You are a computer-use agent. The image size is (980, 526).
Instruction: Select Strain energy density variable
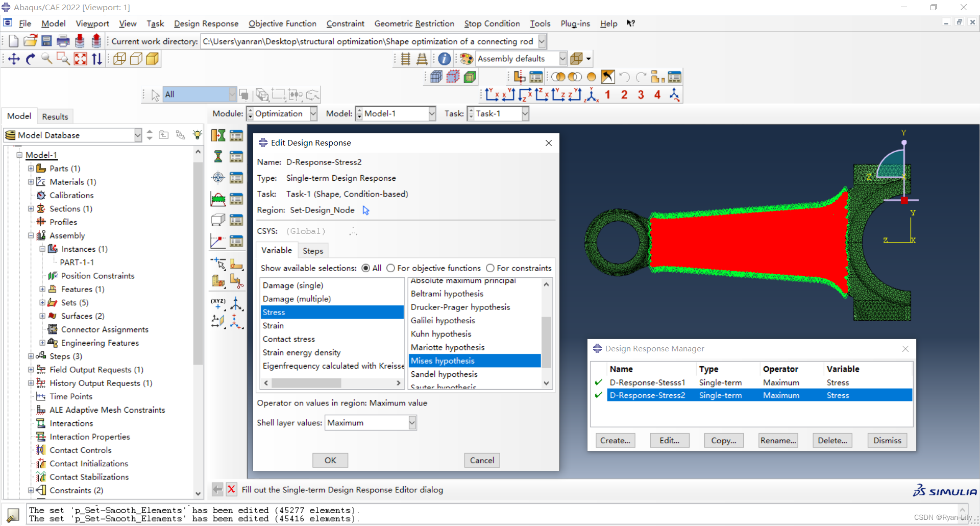tap(302, 352)
